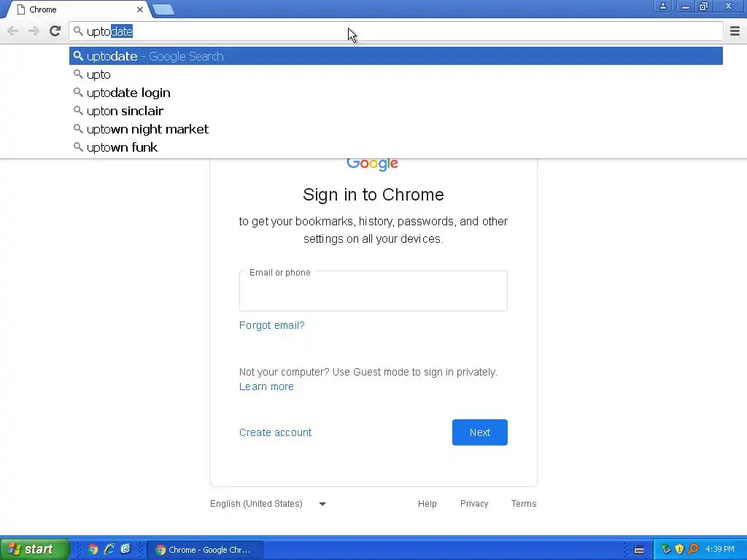Open a new tab
Image resolution: width=747 pixels, height=560 pixels.
pos(163,9)
